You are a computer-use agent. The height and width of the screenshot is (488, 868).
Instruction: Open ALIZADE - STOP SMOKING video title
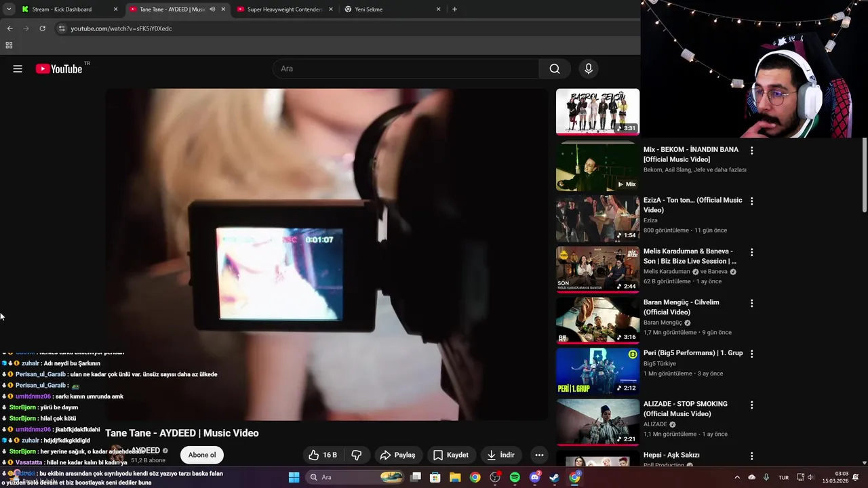coord(685,409)
